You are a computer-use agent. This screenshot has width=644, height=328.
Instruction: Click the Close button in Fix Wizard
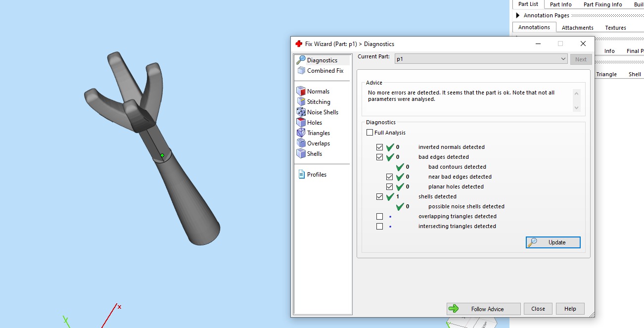538,309
